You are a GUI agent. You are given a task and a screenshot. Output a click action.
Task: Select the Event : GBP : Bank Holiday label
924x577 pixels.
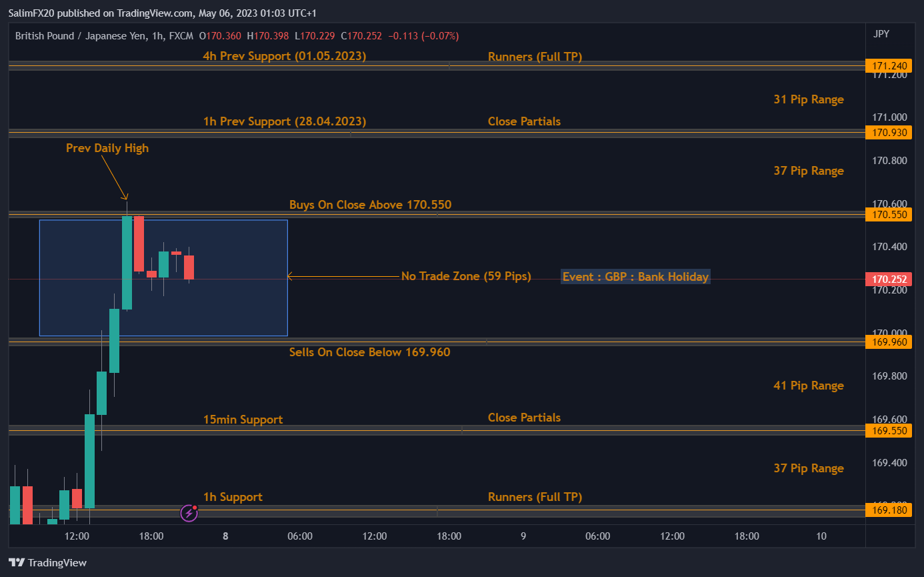(x=635, y=277)
